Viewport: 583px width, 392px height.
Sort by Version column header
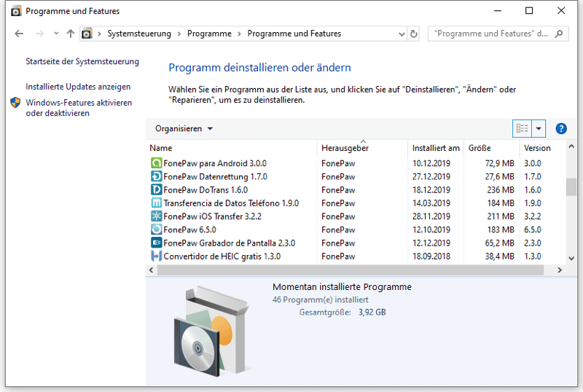tap(537, 148)
